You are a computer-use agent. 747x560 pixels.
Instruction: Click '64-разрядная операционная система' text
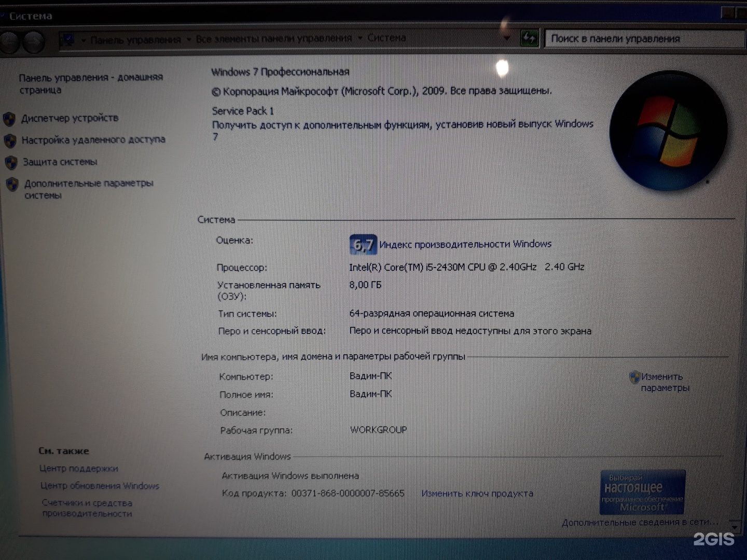point(432,313)
